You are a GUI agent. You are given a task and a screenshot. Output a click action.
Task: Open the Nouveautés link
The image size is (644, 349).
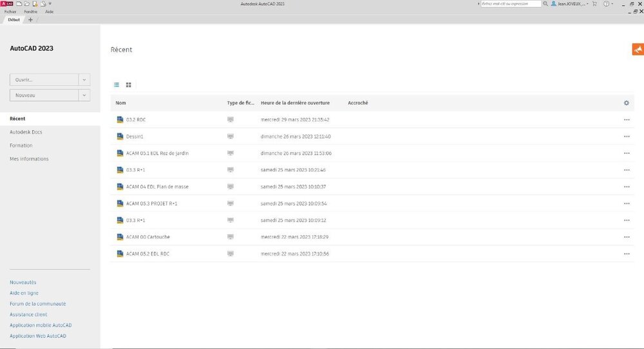[x=23, y=283]
